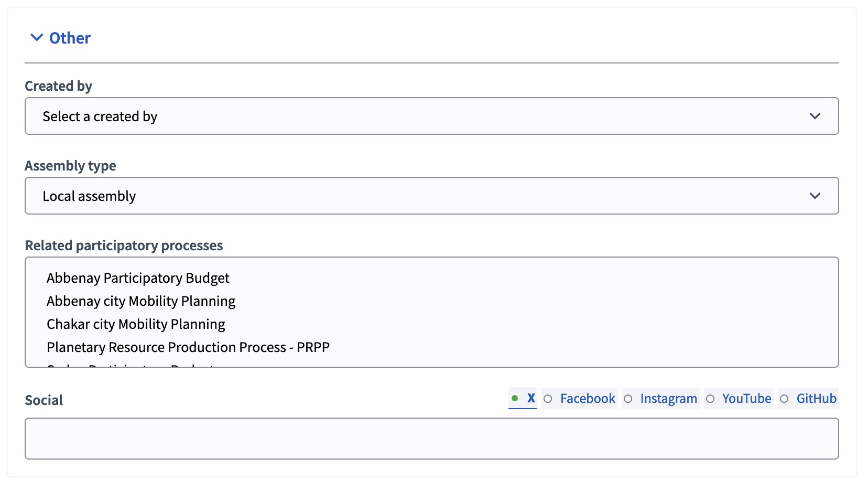The width and height of the screenshot is (868, 490).
Task: Collapse the Other section chevron
Action: pos(36,38)
